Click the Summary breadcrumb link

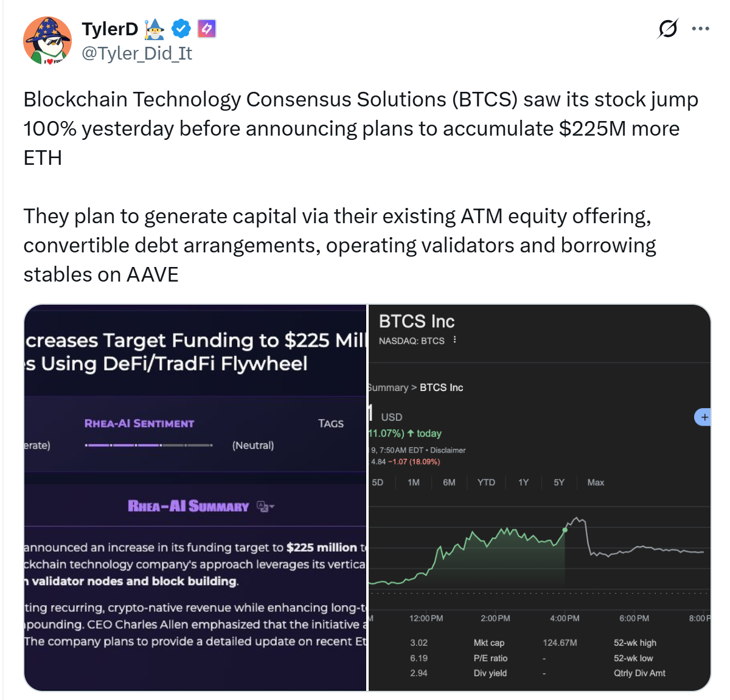[x=388, y=387]
